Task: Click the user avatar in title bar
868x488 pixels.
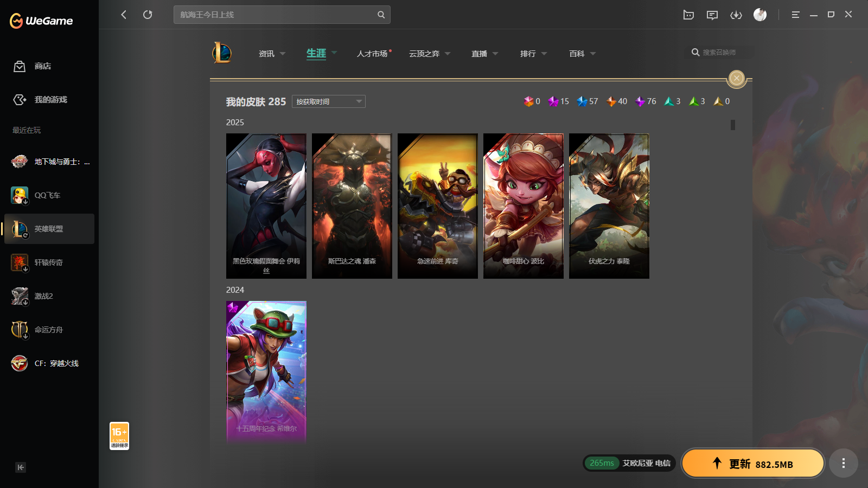Action: pos(760,15)
